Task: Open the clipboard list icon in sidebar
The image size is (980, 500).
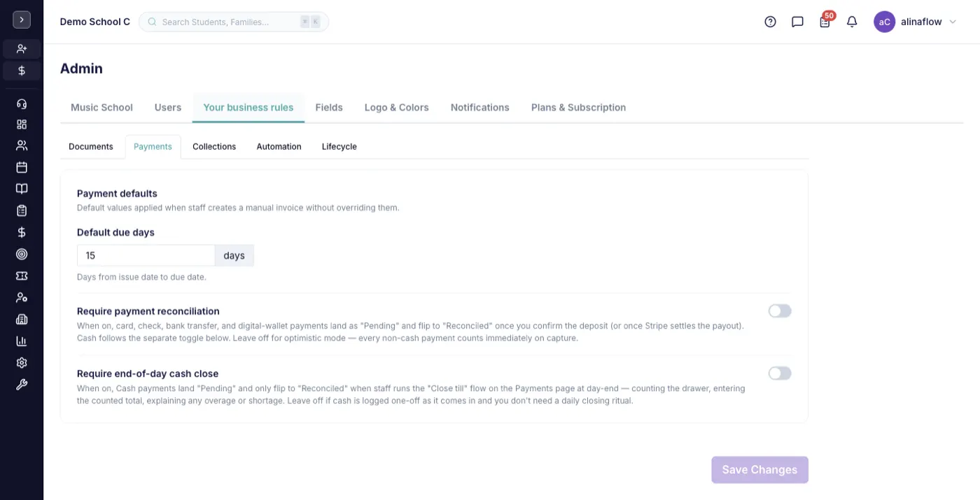Action: tap(22, 210)
